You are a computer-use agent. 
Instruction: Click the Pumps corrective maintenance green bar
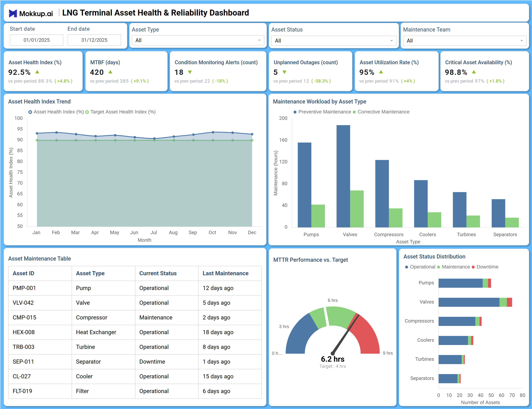coord(318,216)
